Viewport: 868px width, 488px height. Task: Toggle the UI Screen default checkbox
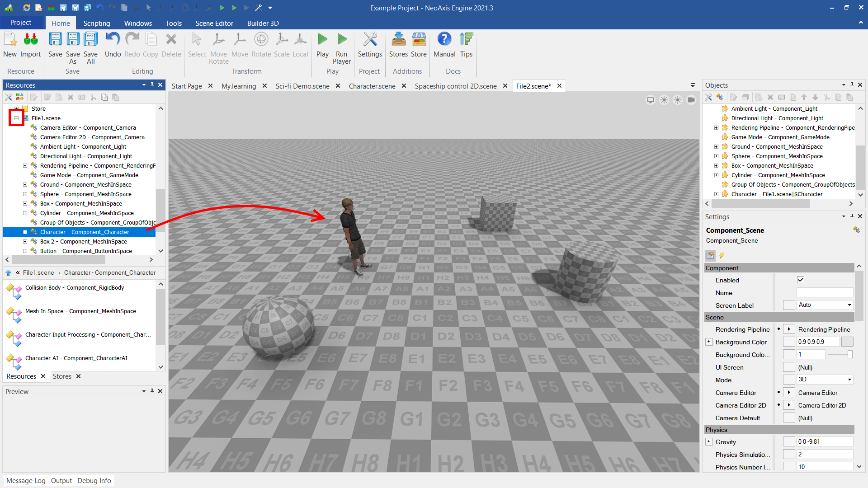[789, 367]
